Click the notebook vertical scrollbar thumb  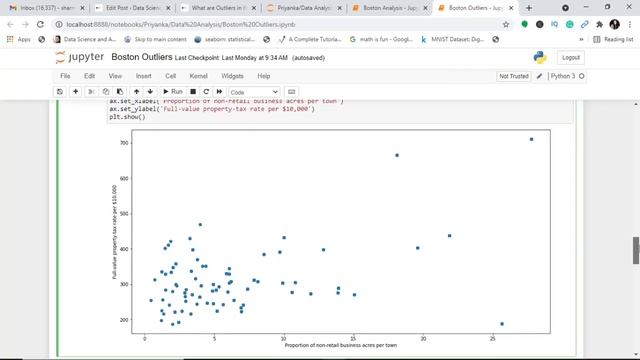tap(636, 250)
